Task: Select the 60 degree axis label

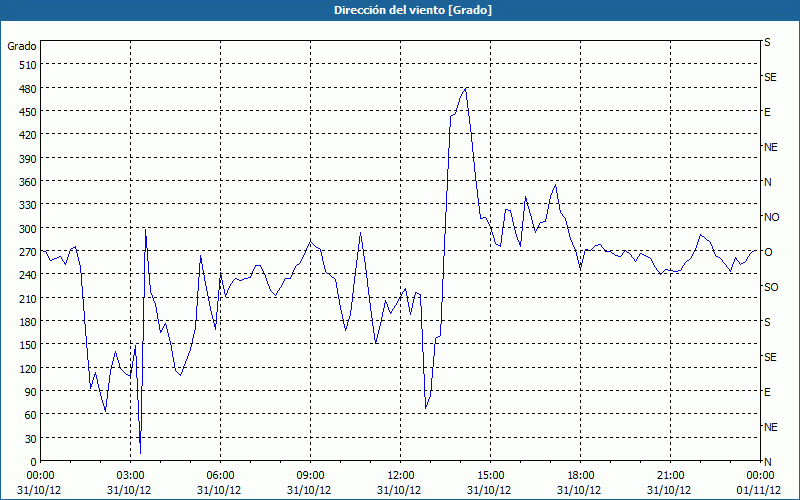Action: tap(31, 415)
